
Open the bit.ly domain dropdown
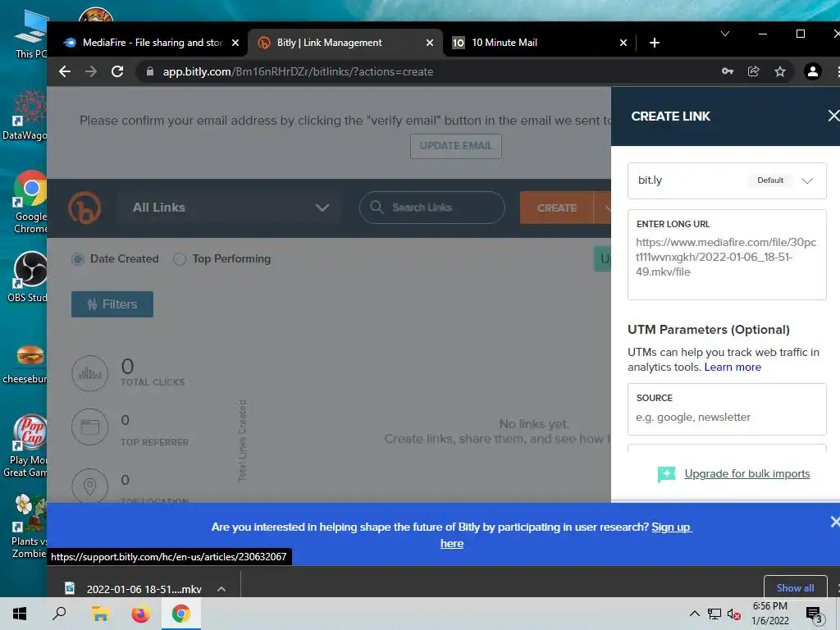[727, 180]
